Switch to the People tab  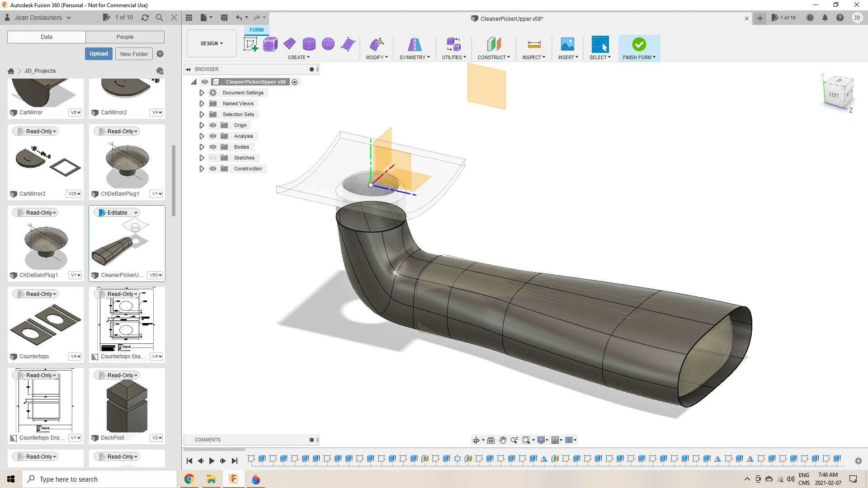click(125, 37)
